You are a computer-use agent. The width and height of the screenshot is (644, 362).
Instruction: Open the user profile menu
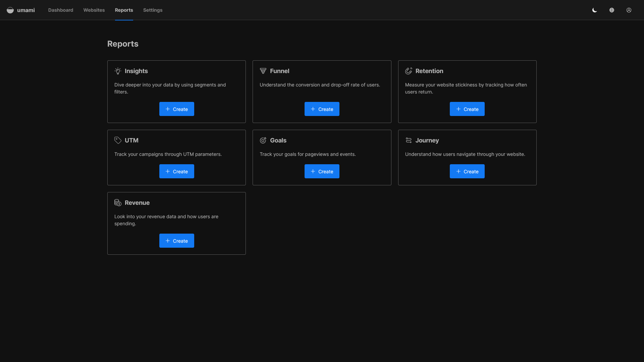[629, 10]
